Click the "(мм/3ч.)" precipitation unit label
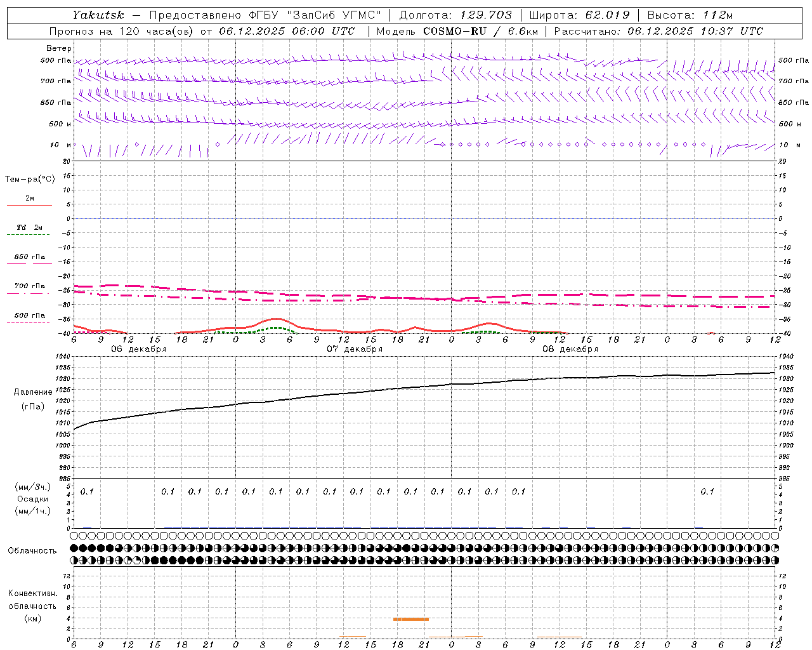Screen dimensions: 812x650 pos(32,487)
